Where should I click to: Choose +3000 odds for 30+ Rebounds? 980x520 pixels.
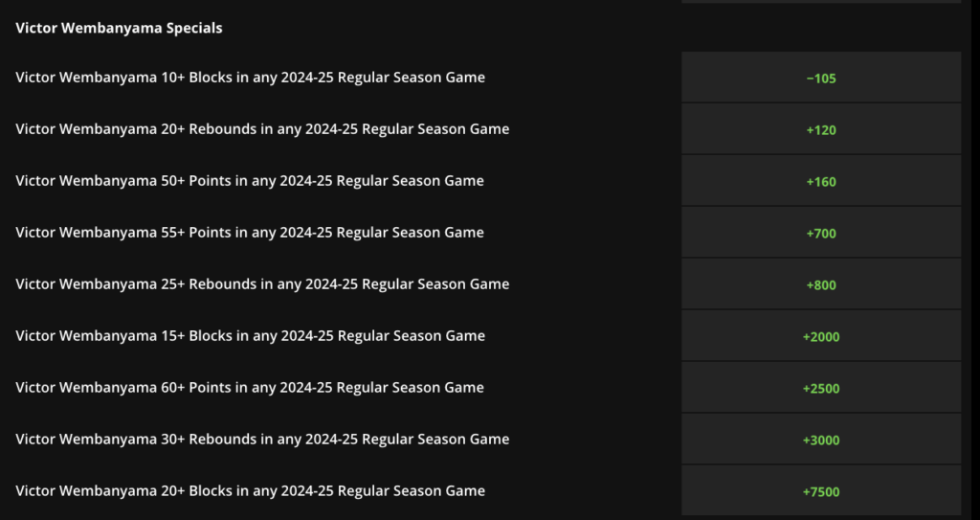(x=821, y=440)
